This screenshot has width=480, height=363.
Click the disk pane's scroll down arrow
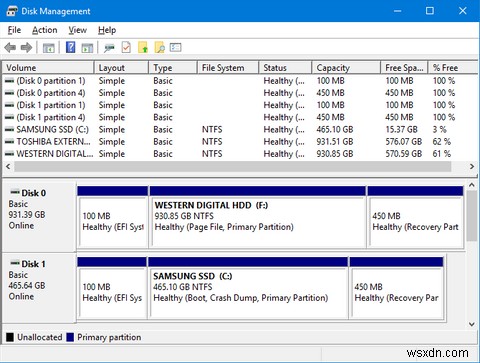[x=472, y=324]
